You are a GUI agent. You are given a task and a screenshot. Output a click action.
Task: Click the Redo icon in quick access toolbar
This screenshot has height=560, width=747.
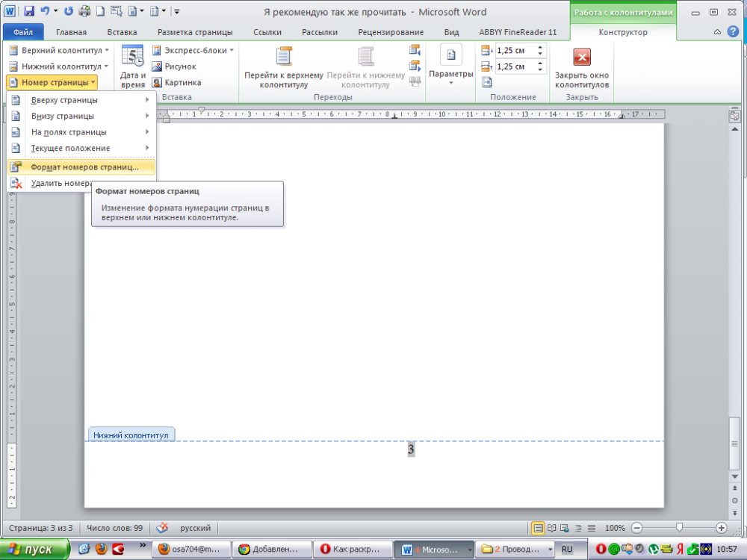[69, 11]
